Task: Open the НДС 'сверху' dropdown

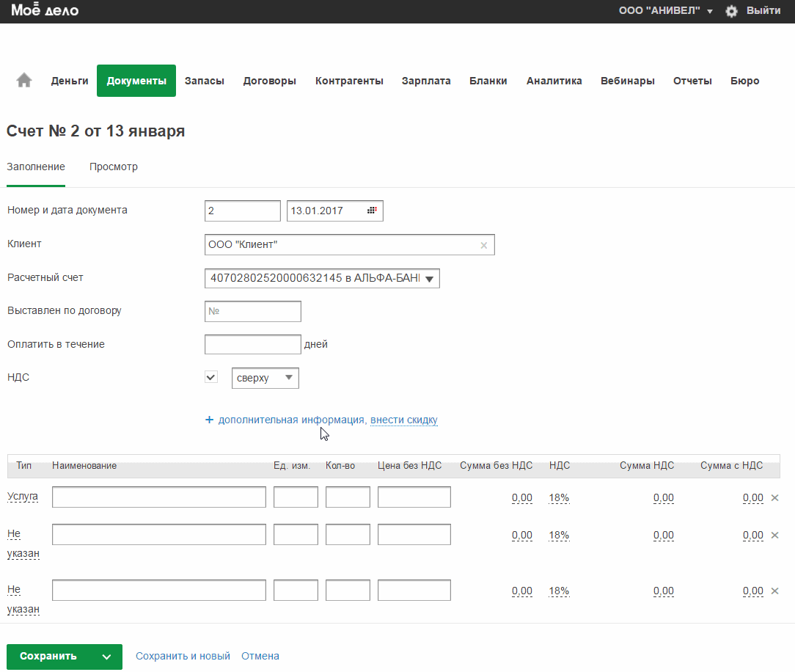Action: tap(265, 378)
